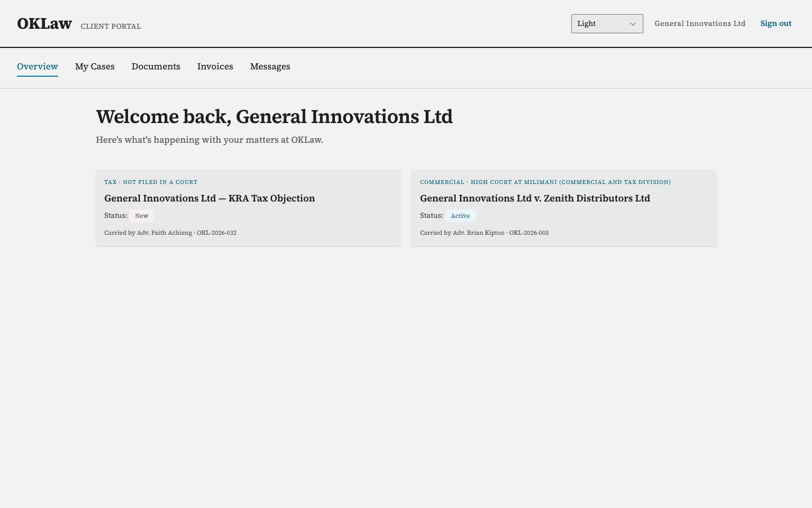Click the 'Here's what's happening with your matters' subtitle
This screenshot has height=508, width=812.
pyautogui.click(x=210, y=140)
